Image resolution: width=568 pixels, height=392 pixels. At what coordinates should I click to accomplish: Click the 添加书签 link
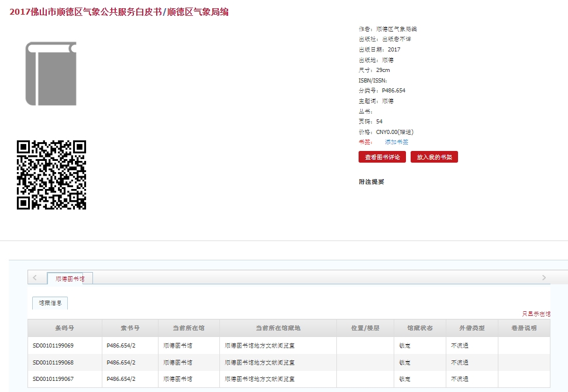pos(396,142)
